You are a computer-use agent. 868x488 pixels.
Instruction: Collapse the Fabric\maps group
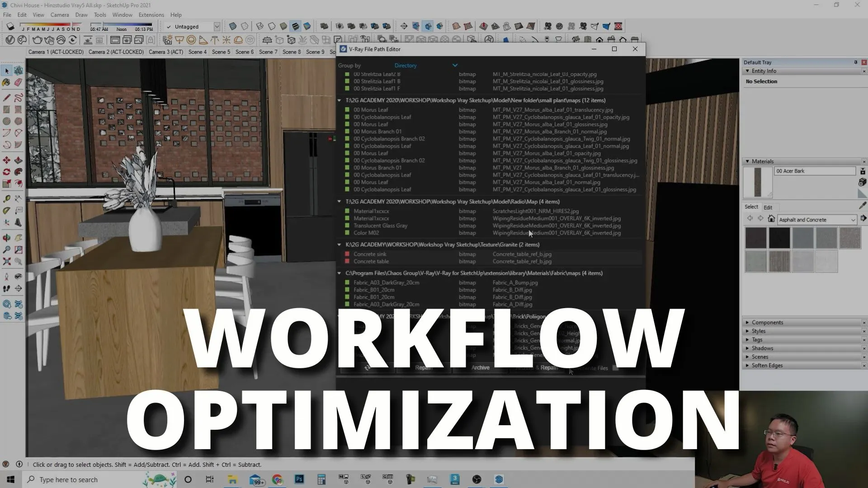(x=340, y=273)
